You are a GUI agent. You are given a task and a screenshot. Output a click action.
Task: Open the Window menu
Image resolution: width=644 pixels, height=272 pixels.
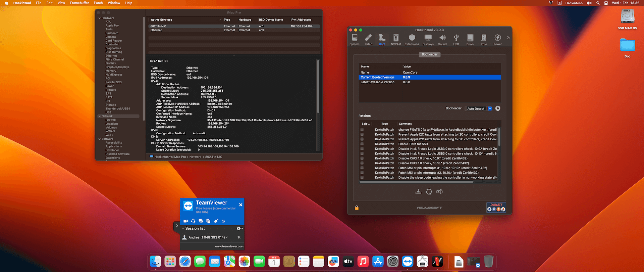pos(114,3)
